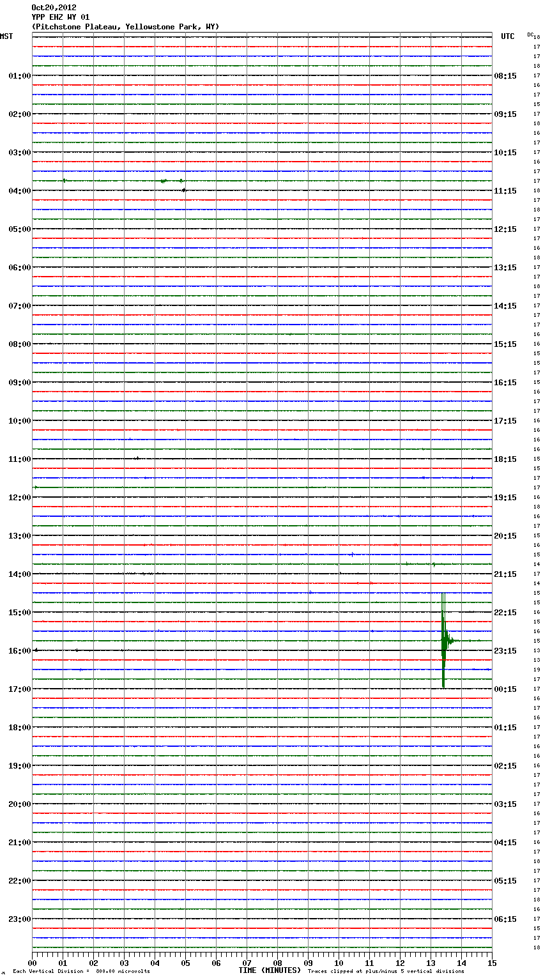This screenshot has height=980, width=543.
Task: Click the 23:15 UTC time label
Action: pyautogui.click(x=505, y=651)
